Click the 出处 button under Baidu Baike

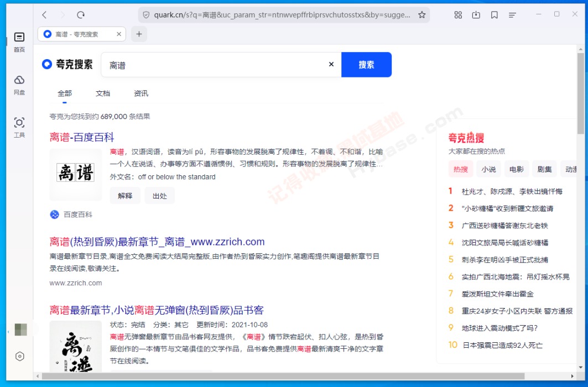(x=159, y=196)
